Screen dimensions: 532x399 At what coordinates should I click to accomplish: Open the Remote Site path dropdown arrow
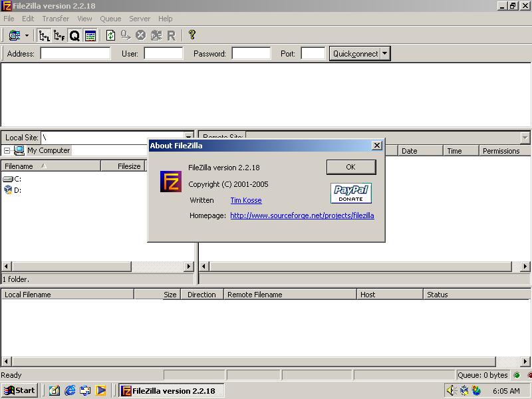pyautogui.click(x=525, y=138)
